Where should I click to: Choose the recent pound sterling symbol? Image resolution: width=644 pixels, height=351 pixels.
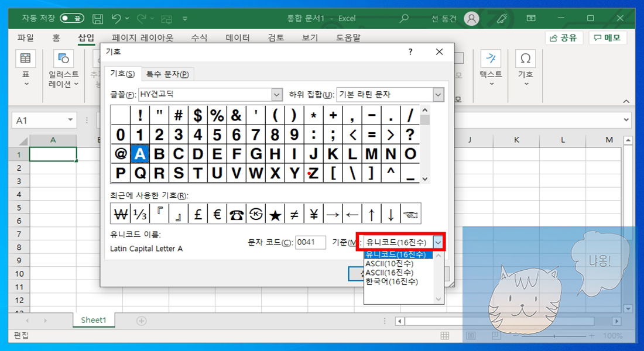(x=198, y=214)
